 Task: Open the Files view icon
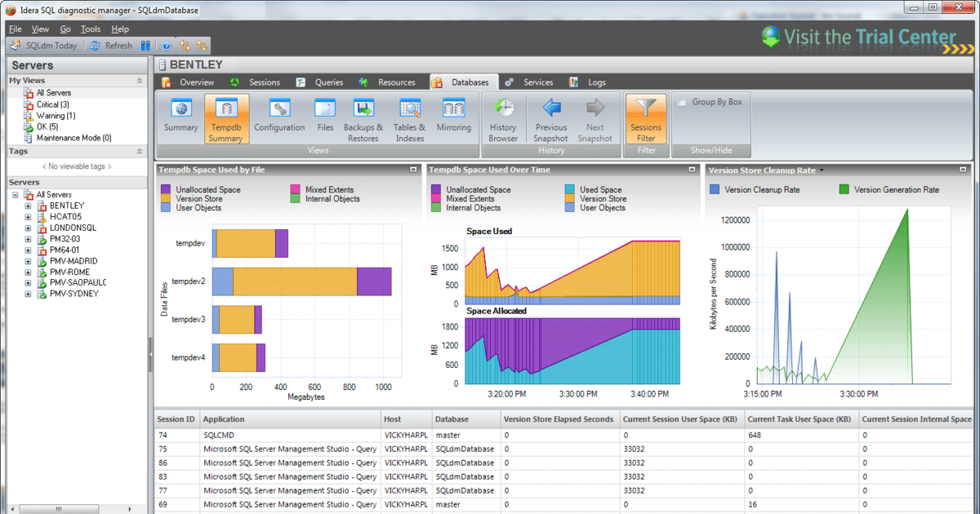[325, 118]
